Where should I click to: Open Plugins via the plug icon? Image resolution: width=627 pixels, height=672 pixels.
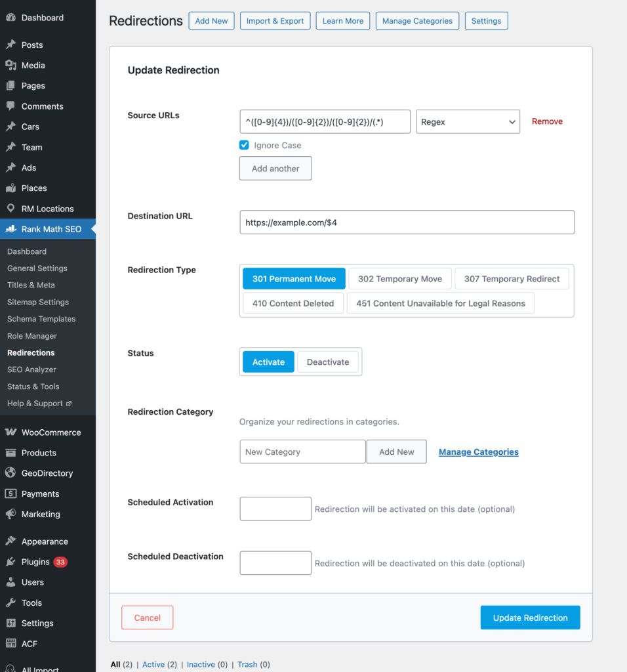point(10,562)
